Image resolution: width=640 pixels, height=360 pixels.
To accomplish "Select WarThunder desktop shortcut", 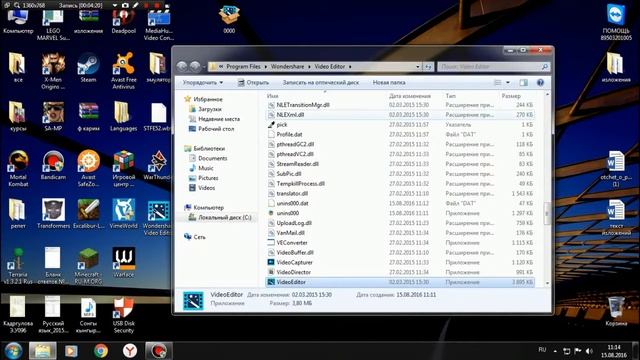I will point(158,165).
